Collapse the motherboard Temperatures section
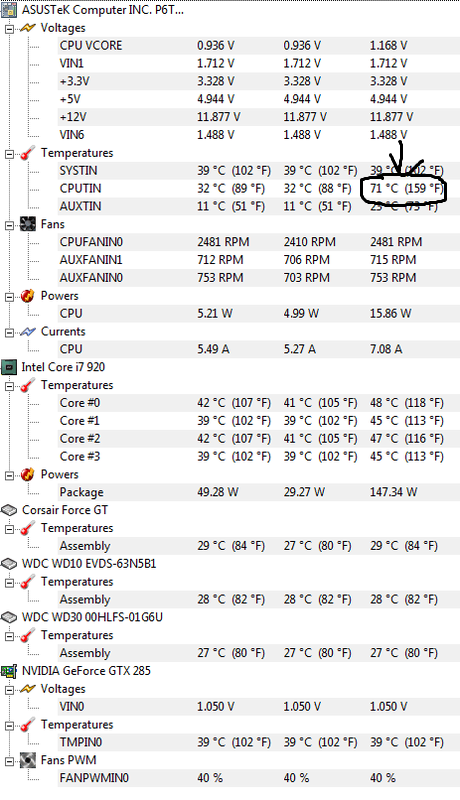The image size is (460, 800). point(9,154)
